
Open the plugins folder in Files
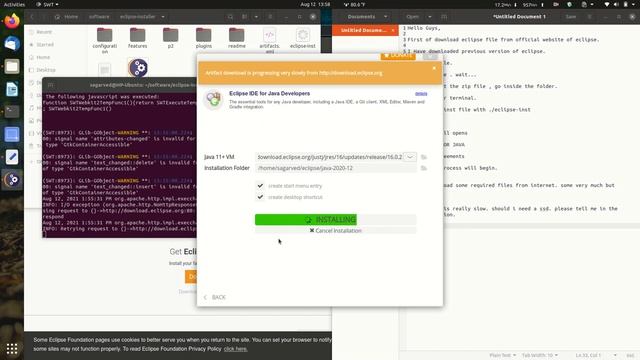(204, 38)
